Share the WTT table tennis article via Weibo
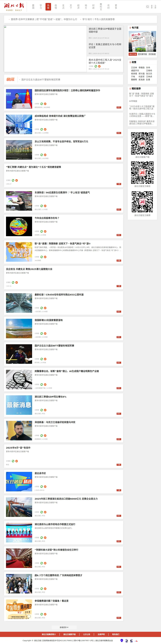161x644 pixels. [45, 359]
